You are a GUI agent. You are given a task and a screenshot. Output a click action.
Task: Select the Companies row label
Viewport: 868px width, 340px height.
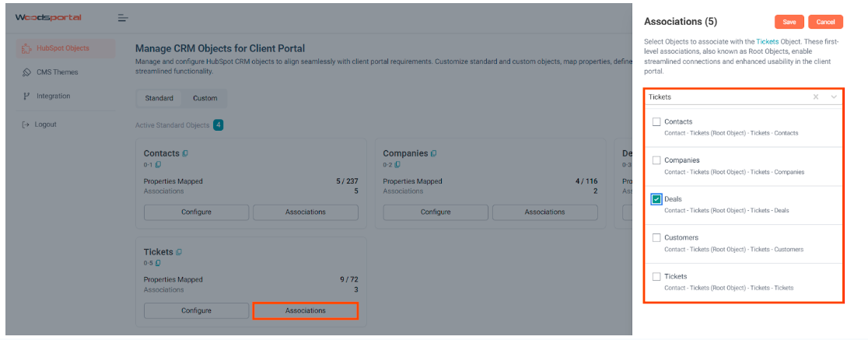coord(681,160)
